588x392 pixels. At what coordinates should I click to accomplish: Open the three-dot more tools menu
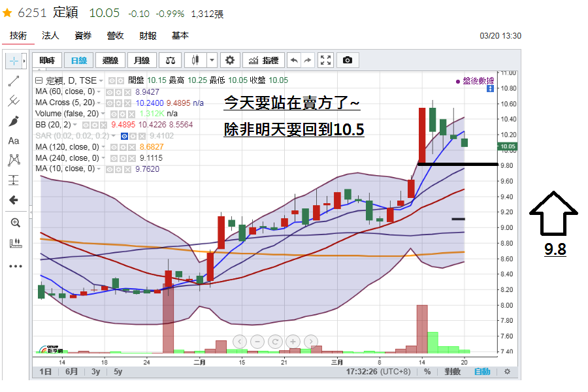click(16, 267)
